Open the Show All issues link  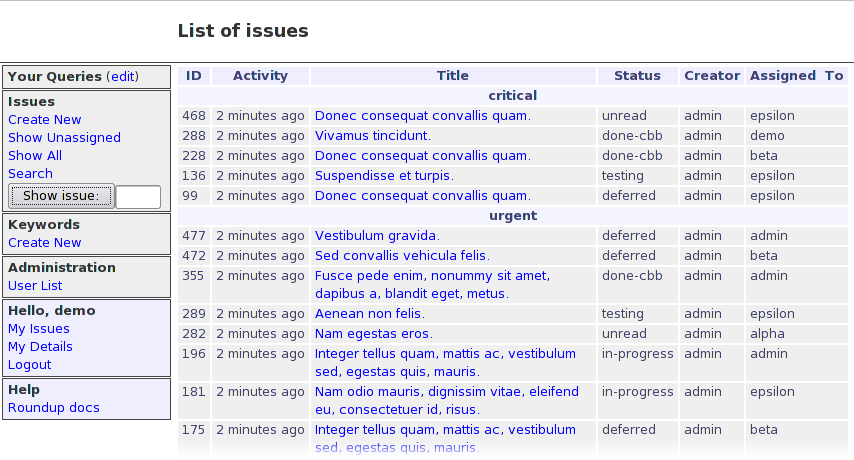(35, 156)
